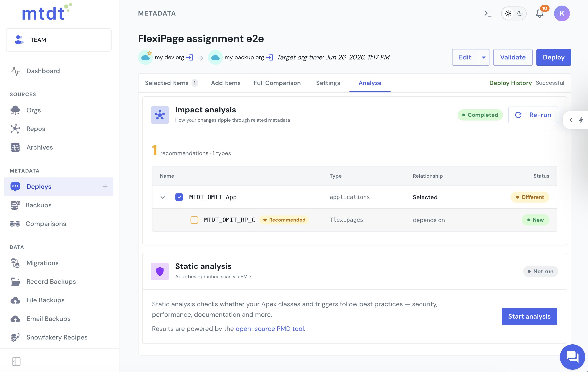Click the Impact analysis network icon
The image size is (588, 372).
click(160, 115)
